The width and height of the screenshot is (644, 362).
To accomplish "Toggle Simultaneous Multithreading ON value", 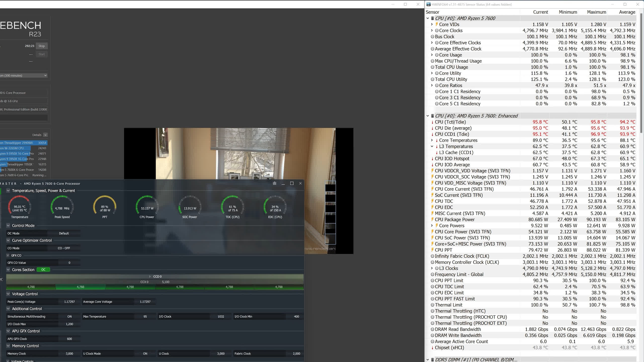I will pyautogui.click(x=69, y=316).
